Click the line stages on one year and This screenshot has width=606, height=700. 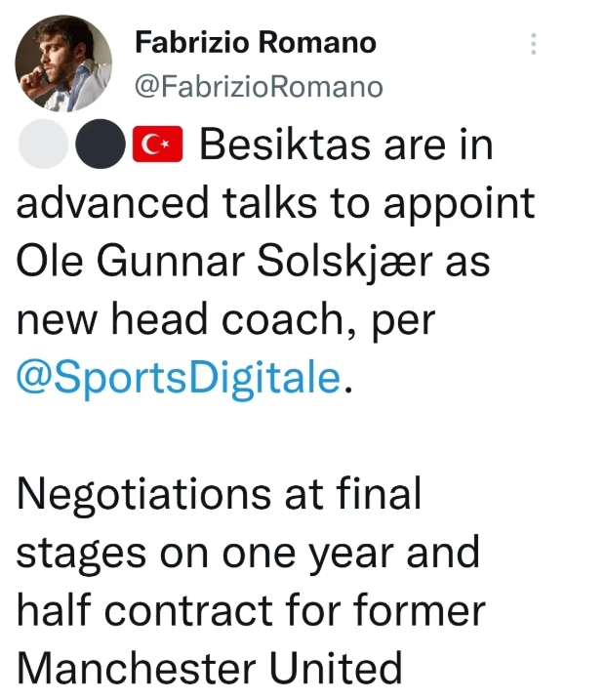tap(248, 554)
